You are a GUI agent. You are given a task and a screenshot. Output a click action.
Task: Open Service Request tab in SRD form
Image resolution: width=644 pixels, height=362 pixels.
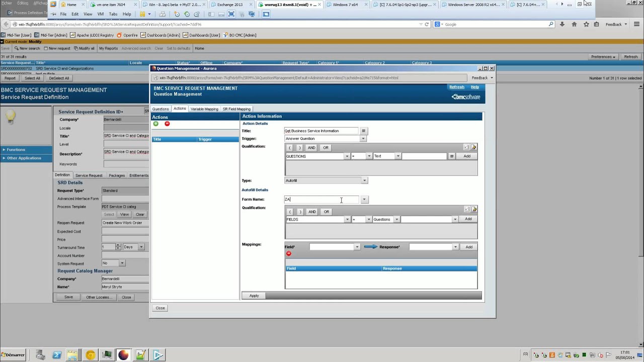click(89, 175)
